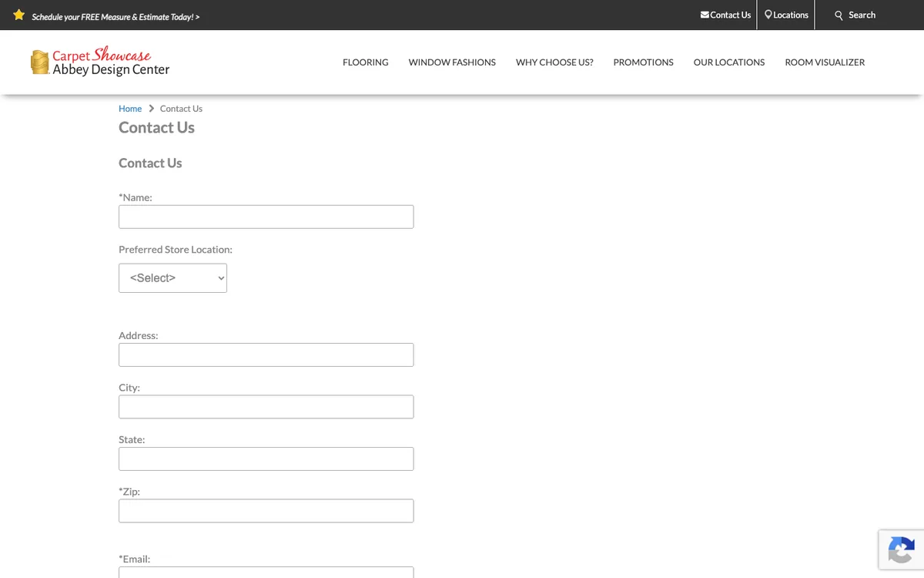The image size is (924, 578).
Task: Click into the State input field
Action: pos(266,459)
